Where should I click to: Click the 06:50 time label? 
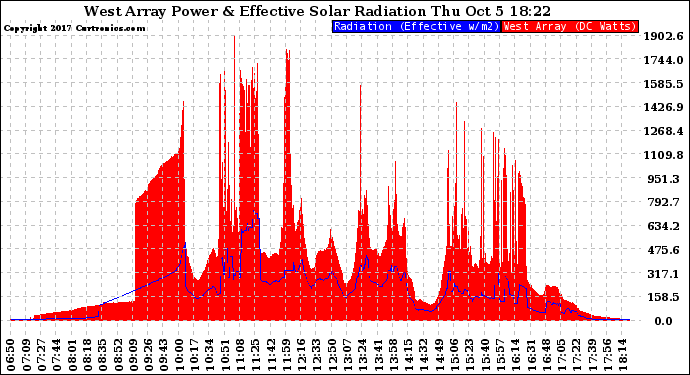tap(11, 355)
